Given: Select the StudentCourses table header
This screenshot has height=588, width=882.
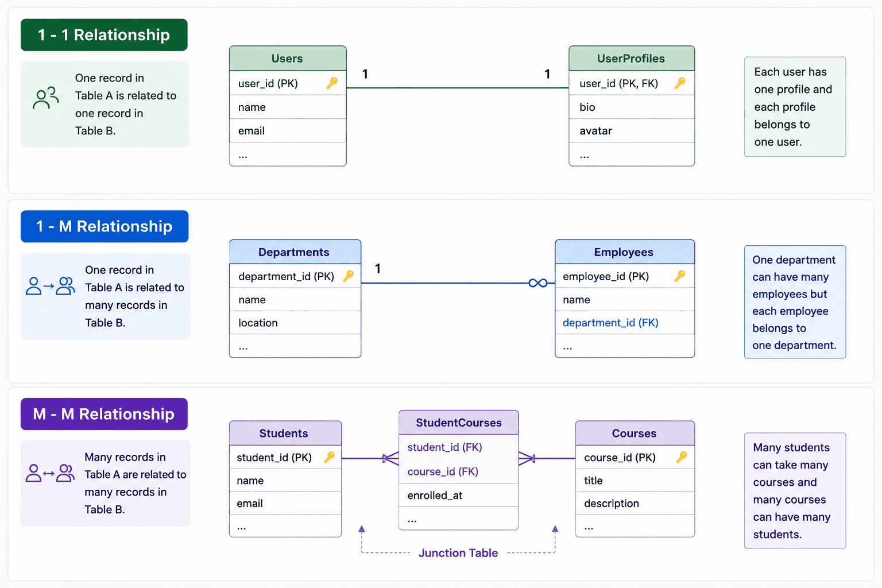Looking at the screenshot, I should click(x=459, y=423).
